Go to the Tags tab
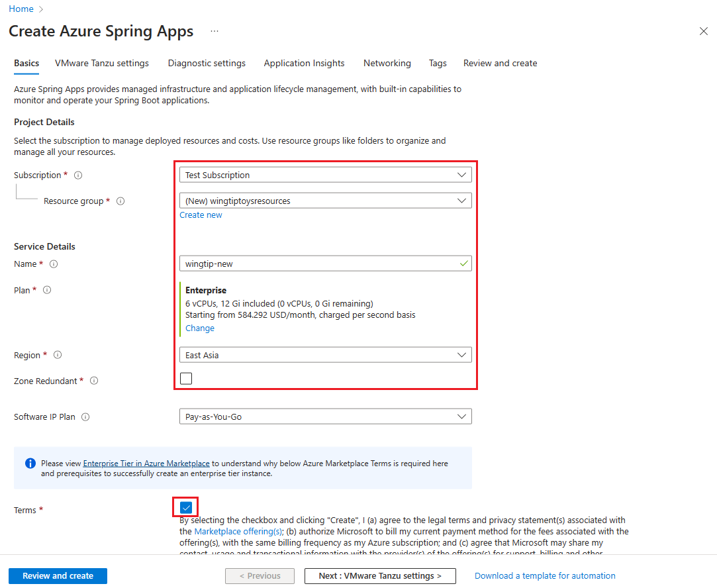 (x=438, y=63)
